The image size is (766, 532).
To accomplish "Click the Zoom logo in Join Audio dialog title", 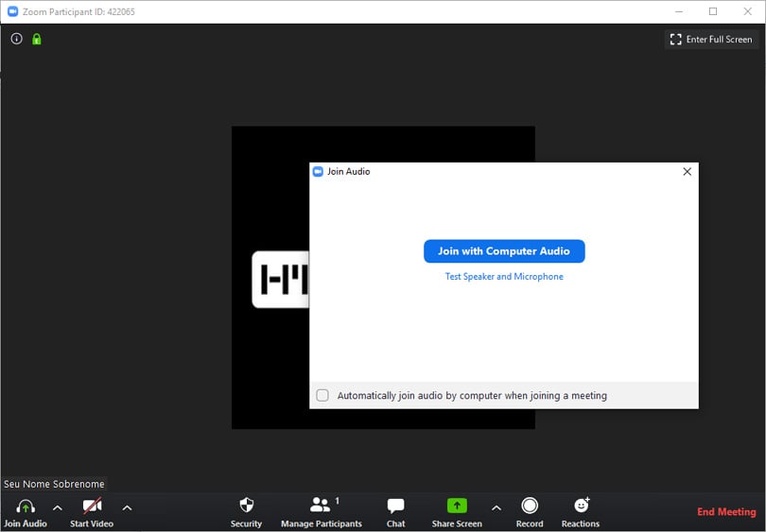I will click(318, 171).
